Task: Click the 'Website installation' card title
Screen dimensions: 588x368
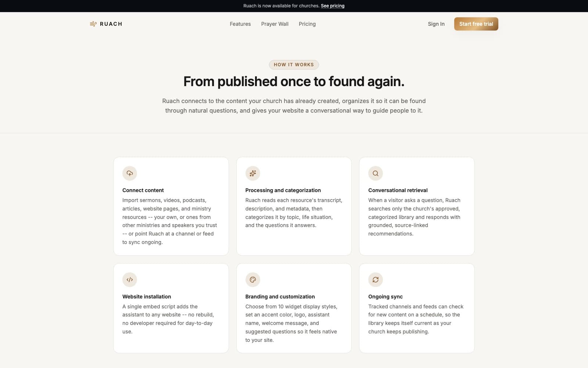Action: point(147,297)
